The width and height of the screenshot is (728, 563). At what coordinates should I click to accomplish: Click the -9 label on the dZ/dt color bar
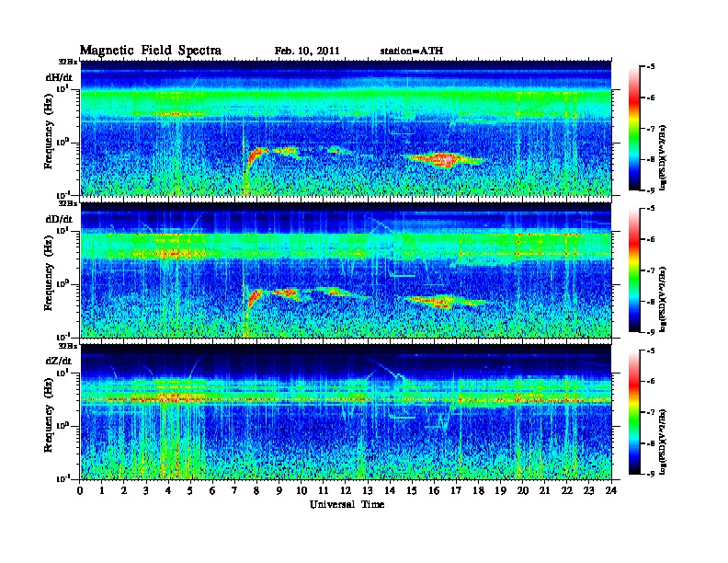(x=651, y=475)
